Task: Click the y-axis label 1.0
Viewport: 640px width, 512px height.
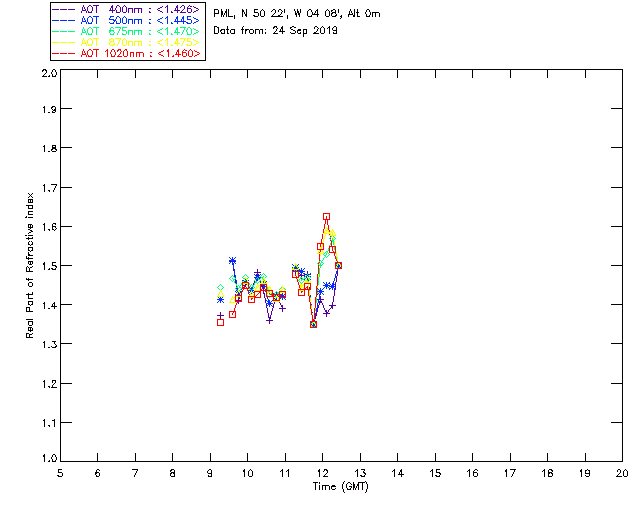Action: [x=49, y=458]
